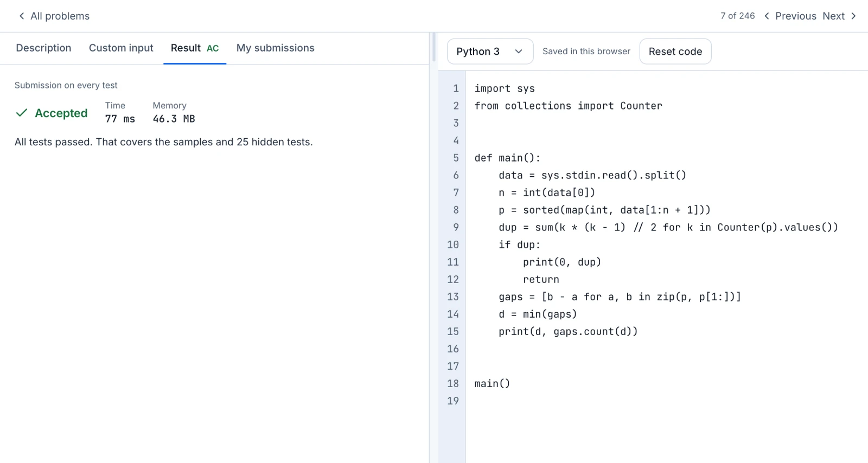Select the Result AC tab
Screen dimensions: 868x463
click(x=195, y=48)
